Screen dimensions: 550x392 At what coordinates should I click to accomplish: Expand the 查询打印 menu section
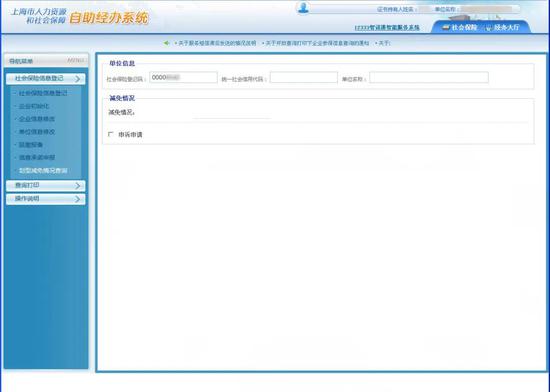46,185
